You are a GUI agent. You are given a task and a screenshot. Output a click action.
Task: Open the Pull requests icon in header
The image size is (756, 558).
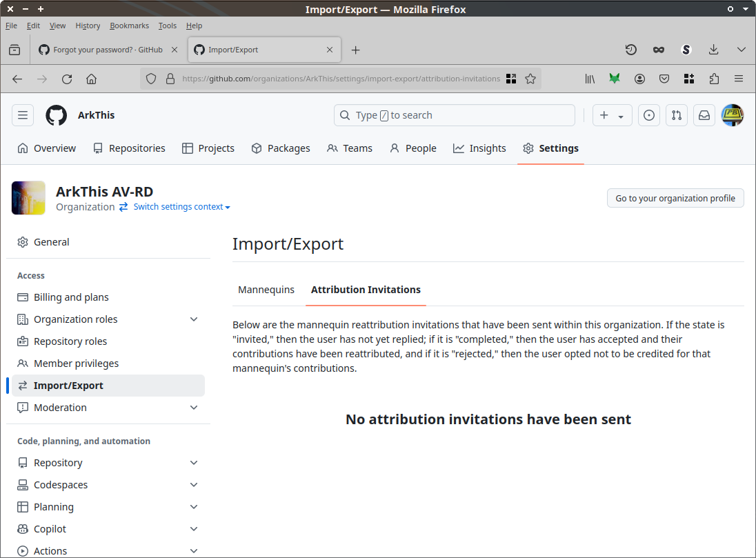coord(677,115)
